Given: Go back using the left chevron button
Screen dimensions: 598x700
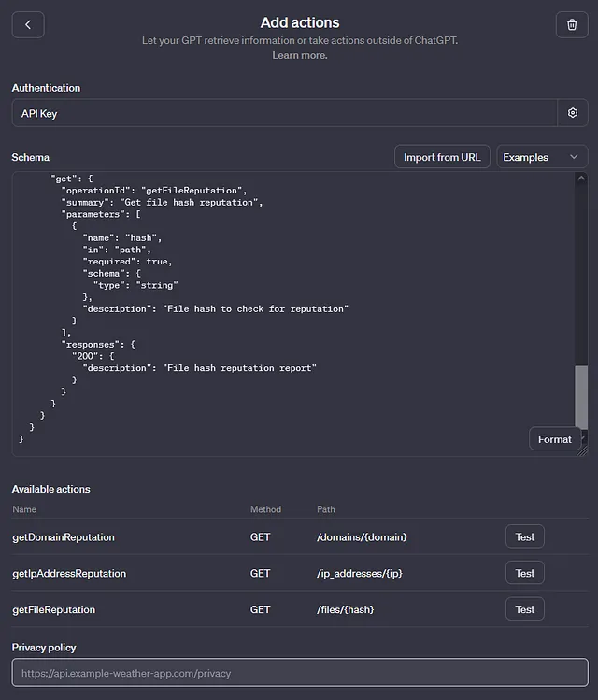Looking at the screenshot, I should 28,24.
